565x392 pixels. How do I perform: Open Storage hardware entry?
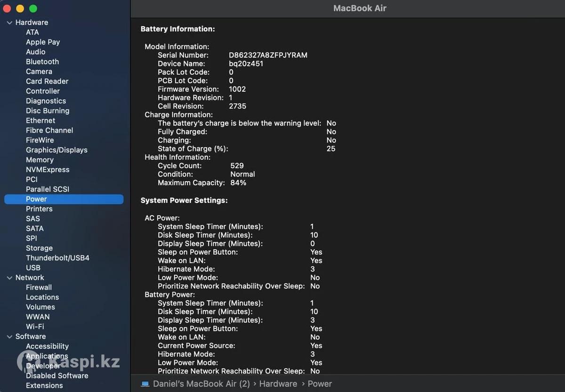(39, 248)
